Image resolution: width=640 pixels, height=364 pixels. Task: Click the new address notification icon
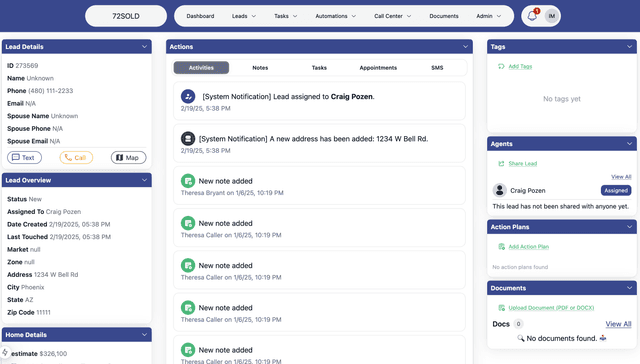(188, 139)
